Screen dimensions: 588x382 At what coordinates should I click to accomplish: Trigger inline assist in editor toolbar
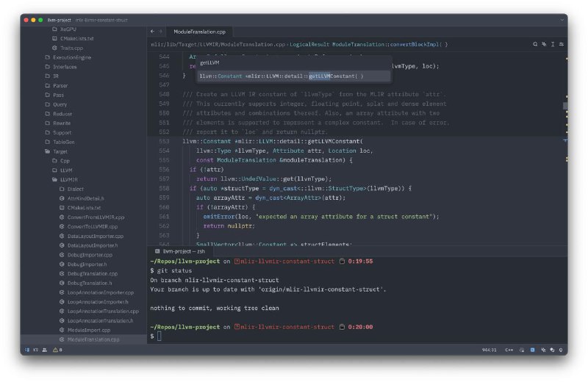[x=544, y=44]
